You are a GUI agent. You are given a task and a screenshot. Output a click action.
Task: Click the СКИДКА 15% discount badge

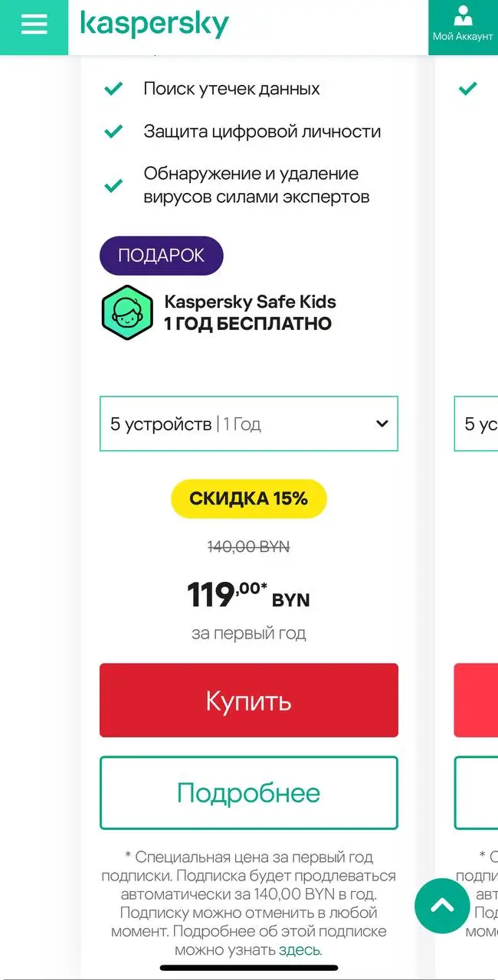pyautogui.click(x=249, y=498)
